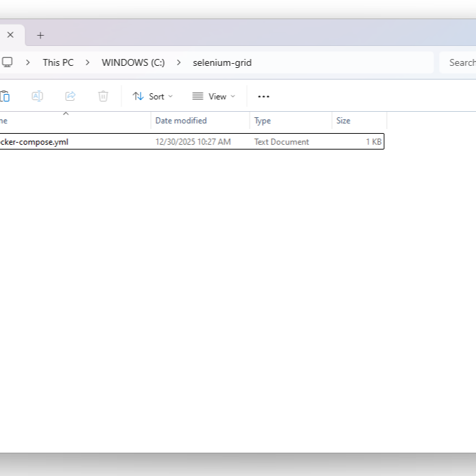Open the See more ellipsis menu
The image size is (476, 476).
pyautogui.click(x=263, y=97)
